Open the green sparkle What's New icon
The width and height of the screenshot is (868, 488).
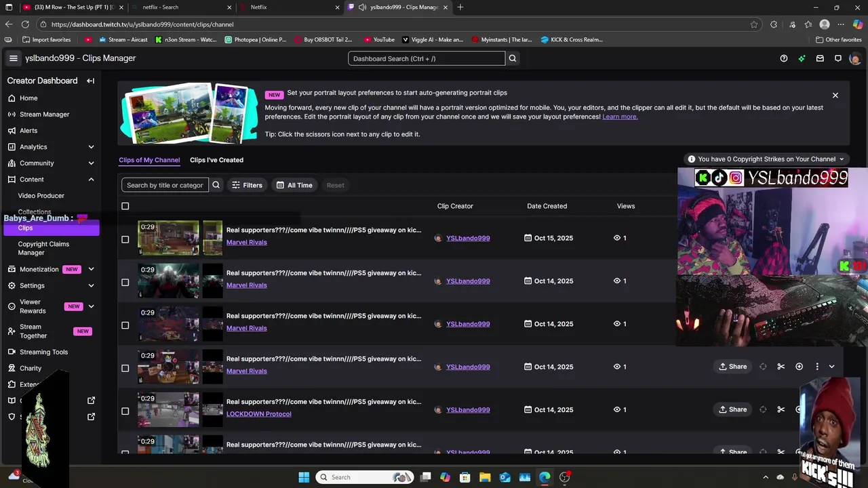point(802,58)
